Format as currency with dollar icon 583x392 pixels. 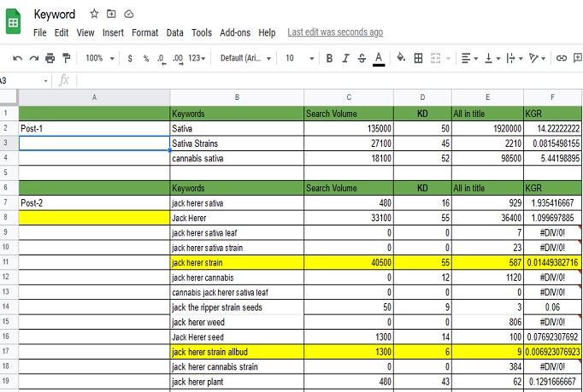[x=130, y=58]
